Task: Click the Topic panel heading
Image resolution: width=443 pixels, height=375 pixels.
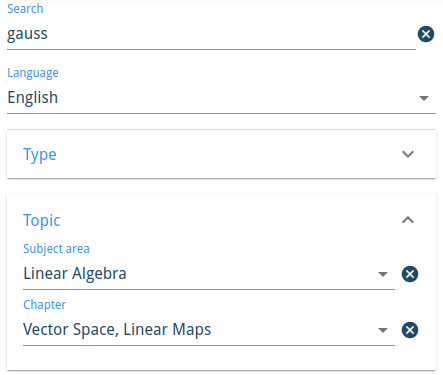Action: pos(42,221)
